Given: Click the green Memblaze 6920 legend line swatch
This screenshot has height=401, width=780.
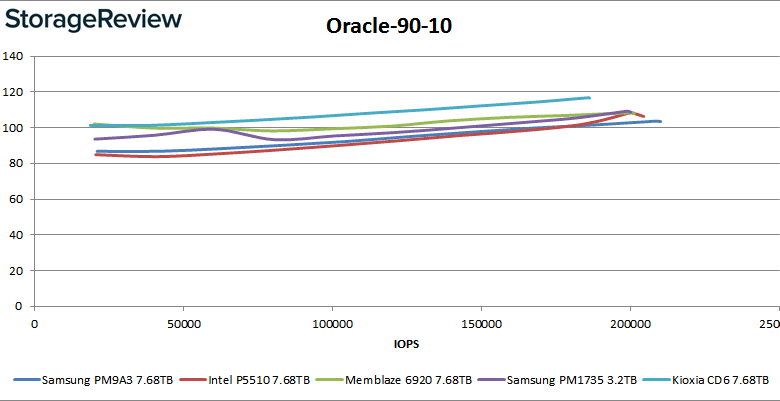Looking at the screenshot, I should coord(329,380).
